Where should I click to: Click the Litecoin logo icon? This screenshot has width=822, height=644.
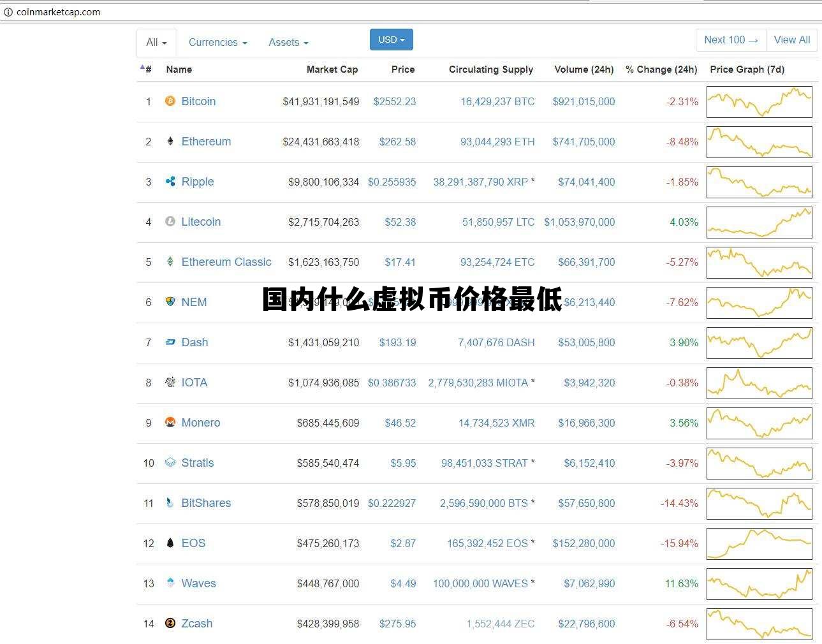point(170,221)
